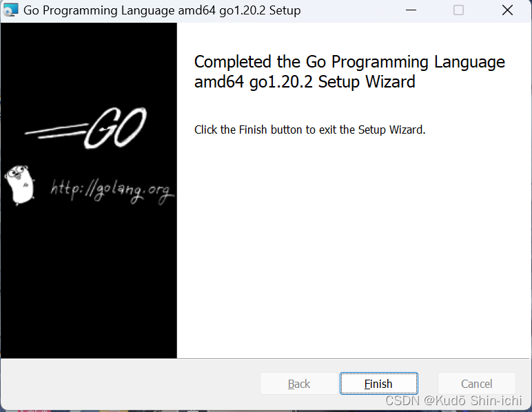Click the "amd64 go1.20.2" version text in the heading
Image resolution: width=532 pixels, height=412 pixels.
[x=254, y=82]
